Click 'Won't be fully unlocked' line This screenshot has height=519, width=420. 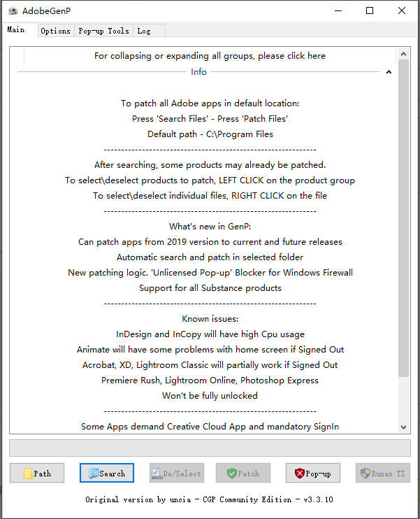pos(210,395)
